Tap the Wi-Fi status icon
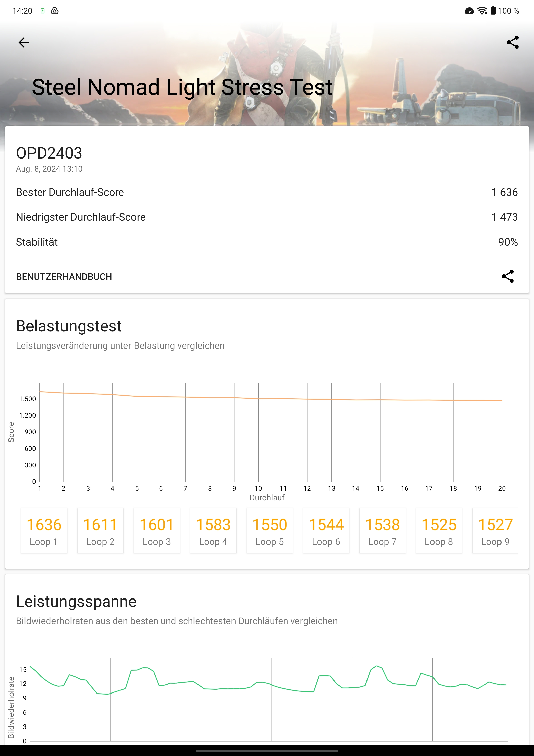Viewport: 534px width, 756px height. pos(482,11)
